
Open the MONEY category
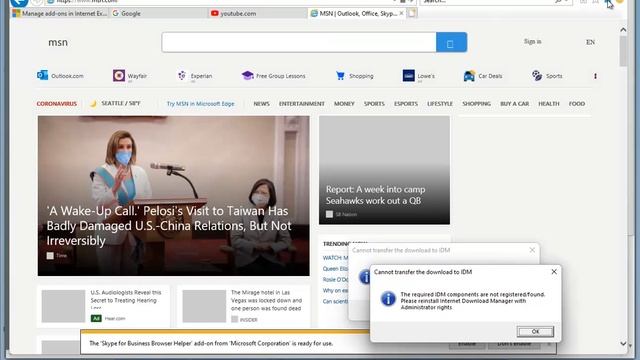click(x=344, y=104)
